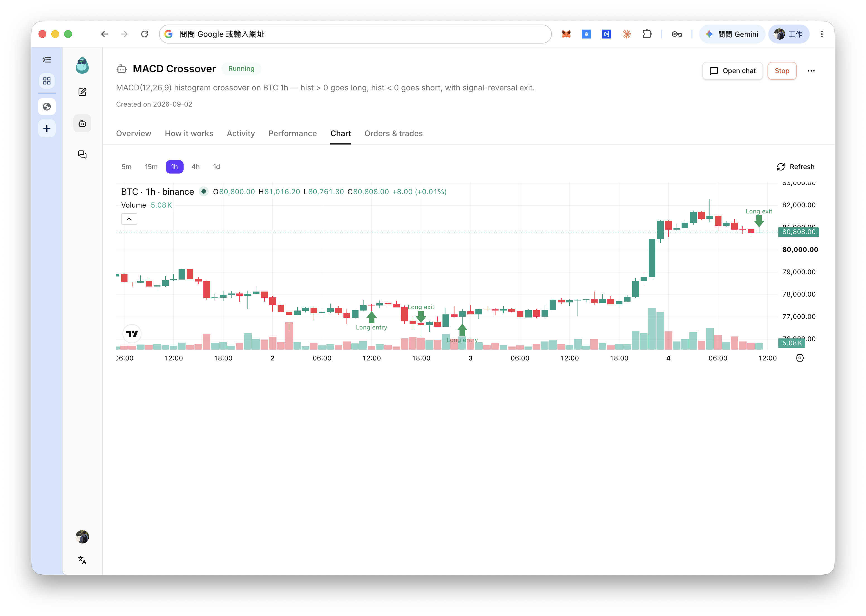The image size is (866, 616).
Task: Open the browser extensions puzzle icon
Action: (647, 34)
